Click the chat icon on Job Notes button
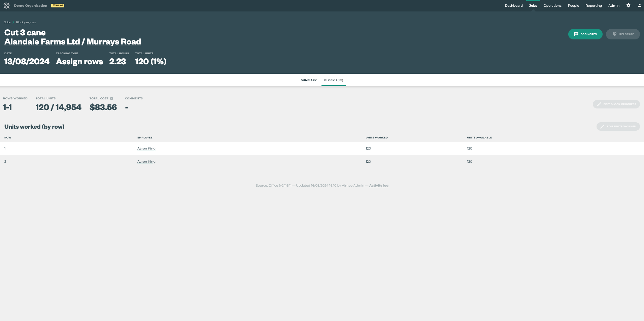This screenshot has height=321, width=644. click(x=576, y=34)
